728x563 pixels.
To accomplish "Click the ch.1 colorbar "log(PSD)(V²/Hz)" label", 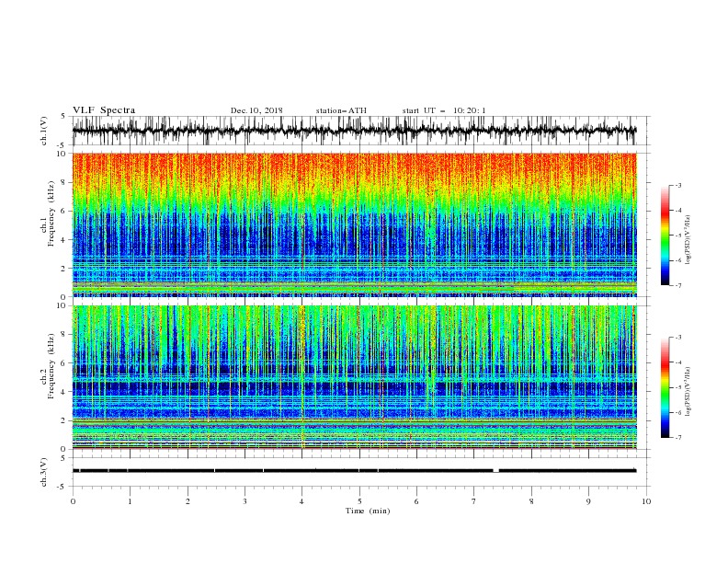I will (x=688, y=240).
